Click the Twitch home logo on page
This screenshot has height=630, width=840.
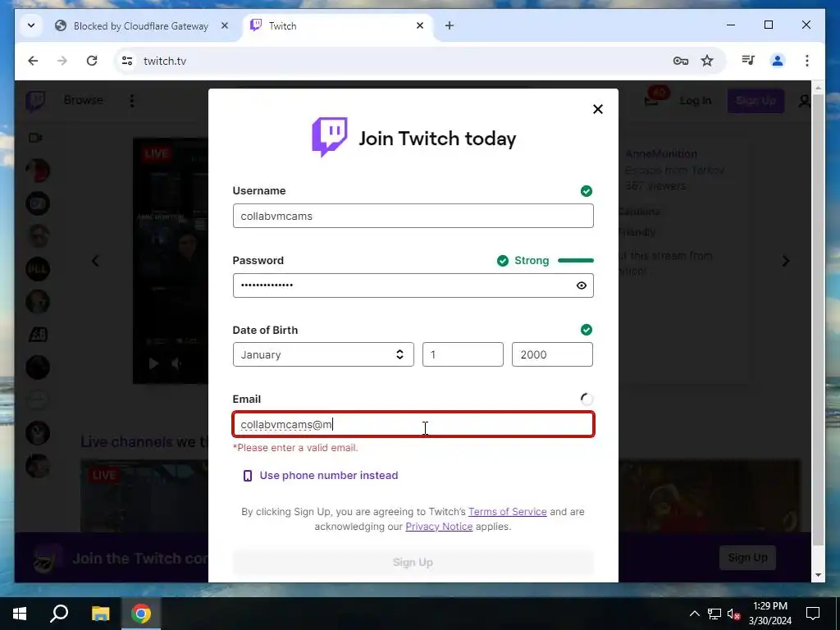(x=36, y=101)
